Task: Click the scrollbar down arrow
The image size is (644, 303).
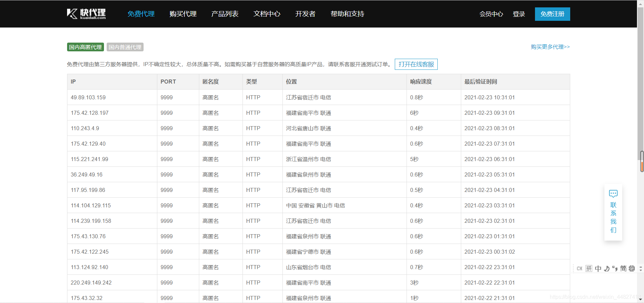Action: [x=641, y=300]
